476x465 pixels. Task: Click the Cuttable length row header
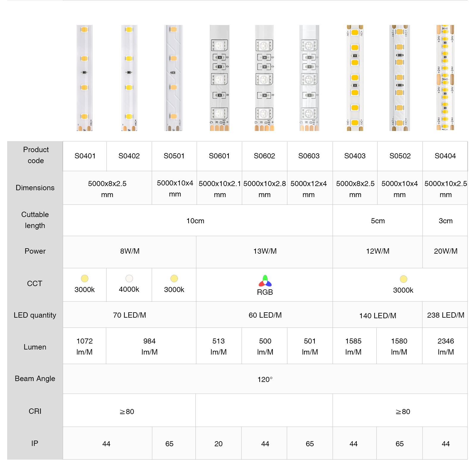click(35, 220)
